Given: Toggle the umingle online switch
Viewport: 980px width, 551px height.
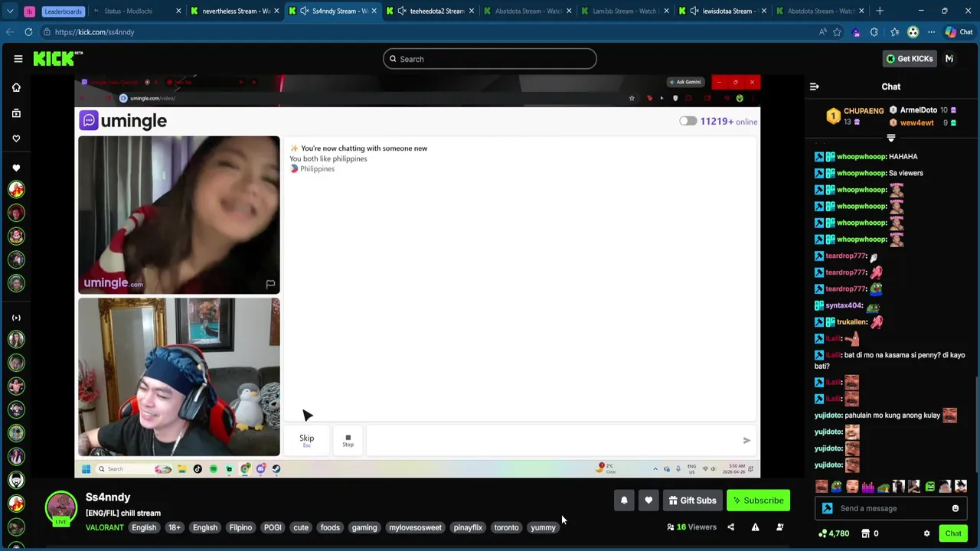Looking at the screenshot, I should point(688,121).
